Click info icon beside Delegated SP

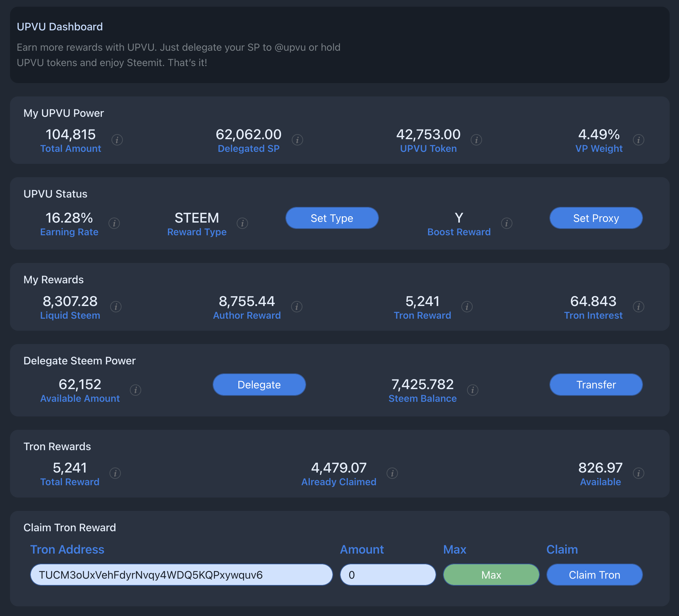click(297, 140)
